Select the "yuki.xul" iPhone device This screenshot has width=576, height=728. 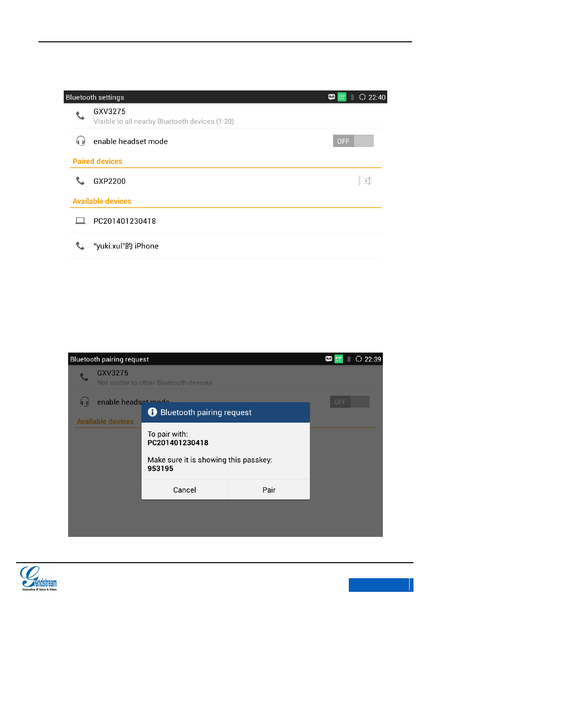tap(226, 246)
